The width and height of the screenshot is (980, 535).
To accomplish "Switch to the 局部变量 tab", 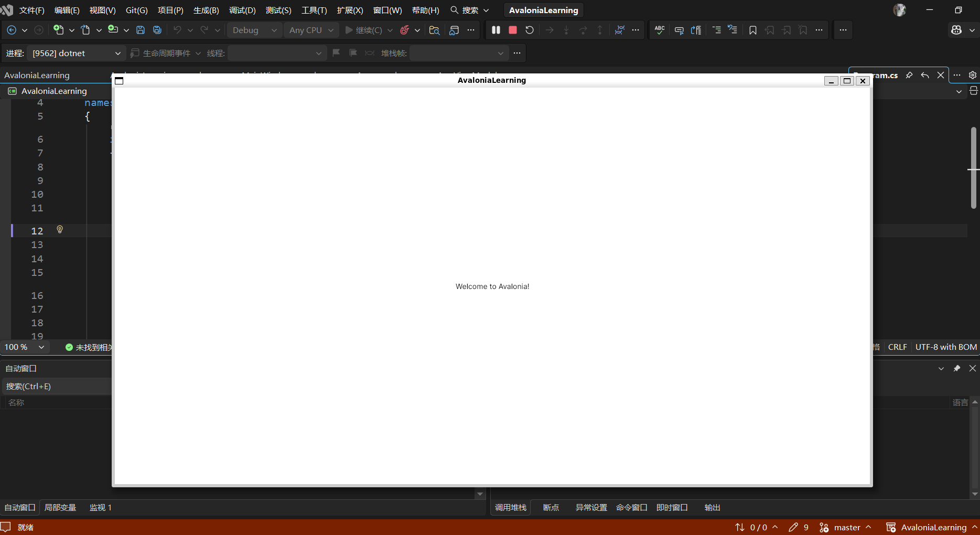I will (x=60, y=507).
